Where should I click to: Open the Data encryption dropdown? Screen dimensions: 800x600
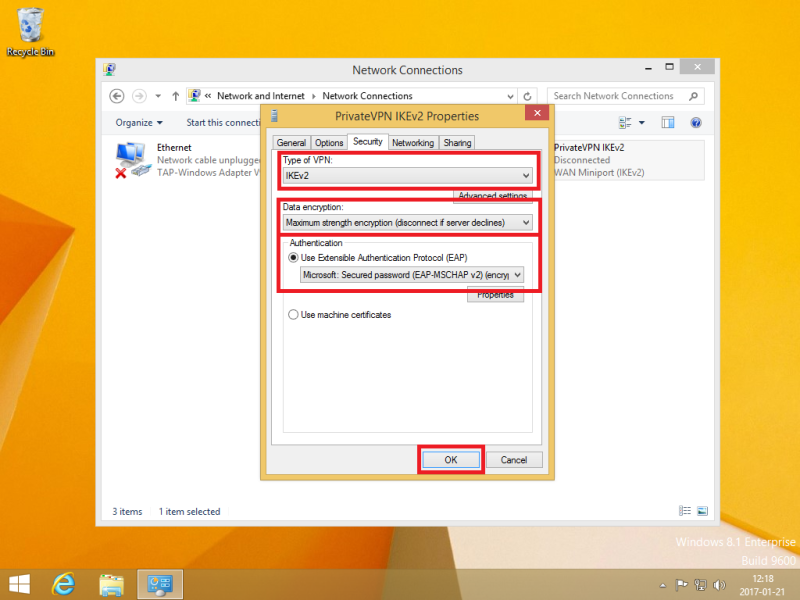pyautogui.click(x=525, y=222)
